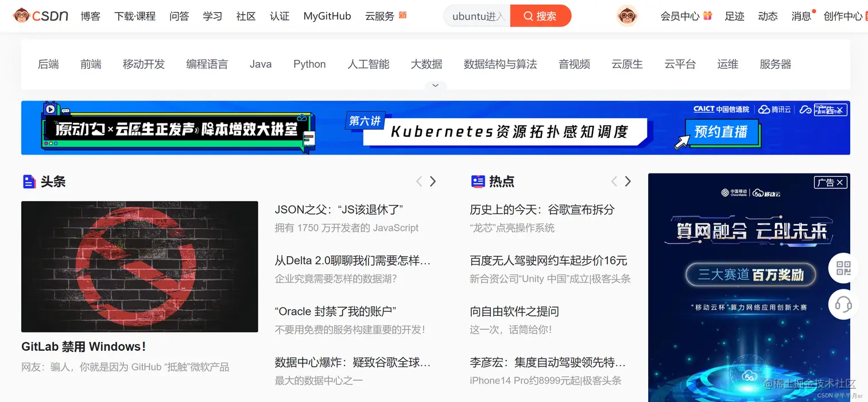Select the 云原生 category tab
Viewport: 868px width, 402px height.
627,64
